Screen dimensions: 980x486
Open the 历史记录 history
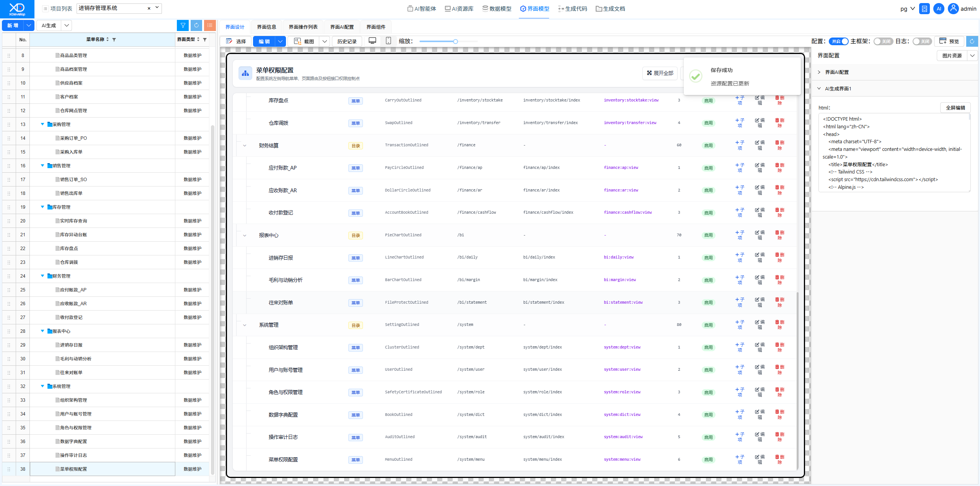pyautogui.click(x=347, y=41)
